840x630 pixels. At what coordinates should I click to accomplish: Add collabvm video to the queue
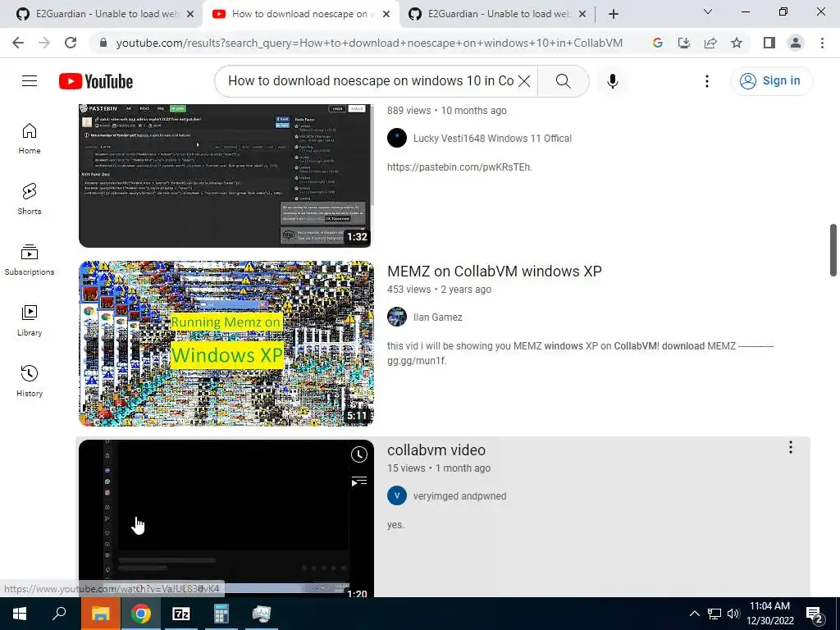359,482
